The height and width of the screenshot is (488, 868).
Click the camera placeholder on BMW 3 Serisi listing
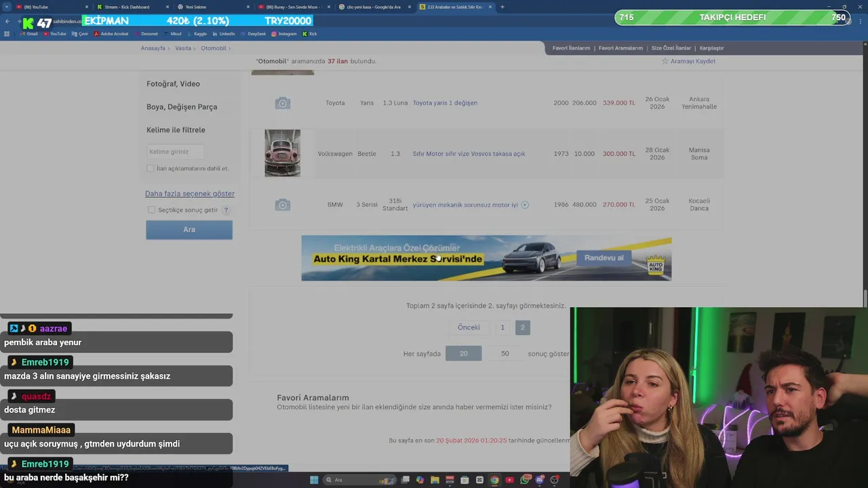(283, 205)
